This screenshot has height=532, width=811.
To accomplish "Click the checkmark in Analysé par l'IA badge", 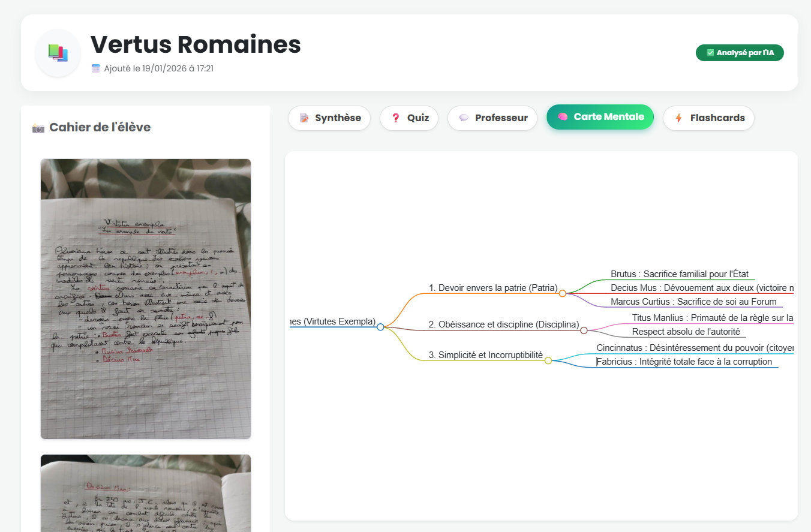I will click(710, 53).
